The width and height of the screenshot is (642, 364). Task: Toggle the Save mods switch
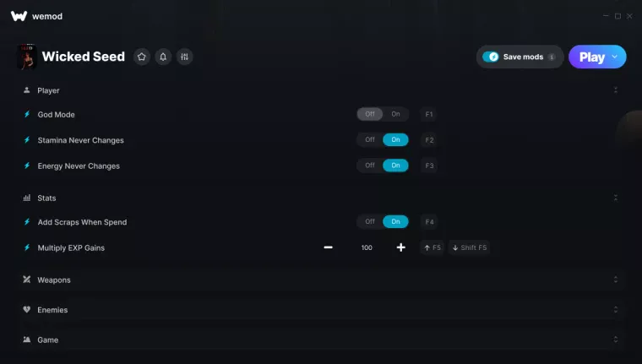[x=490, y=57]
